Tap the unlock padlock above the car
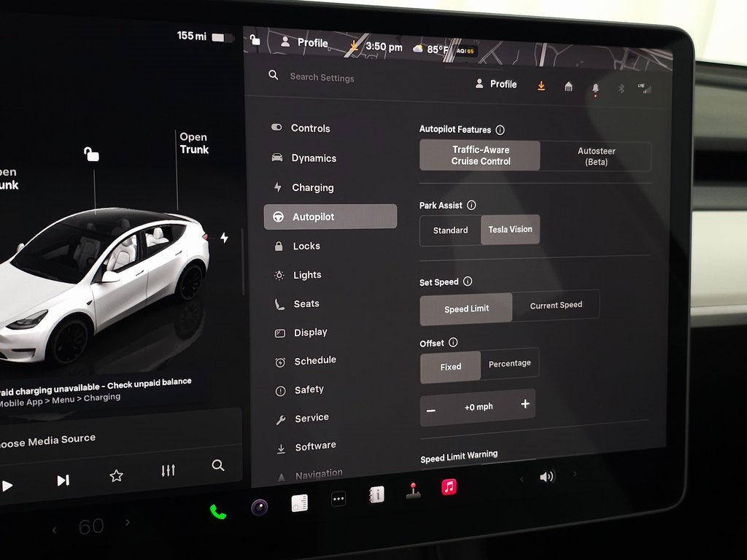Image resolution: width=747 pixels, height=560 pixels. pyautogui.click(x=91, y=155)
